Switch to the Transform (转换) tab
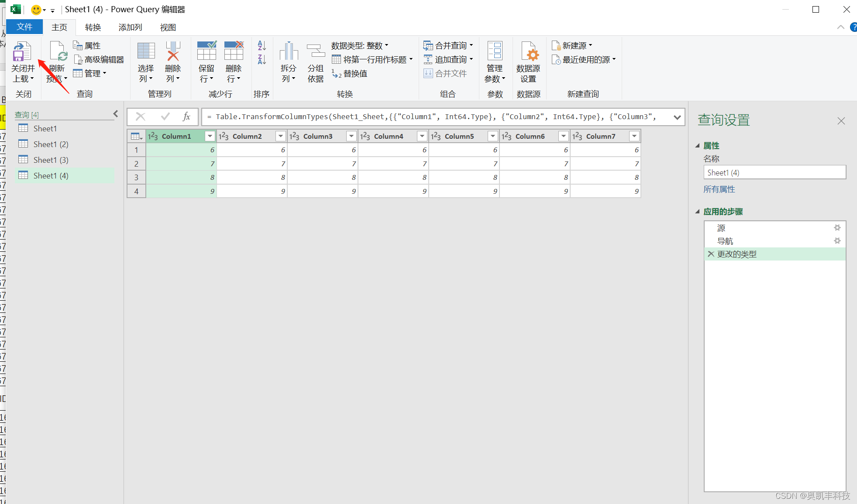 coord(93,27)
